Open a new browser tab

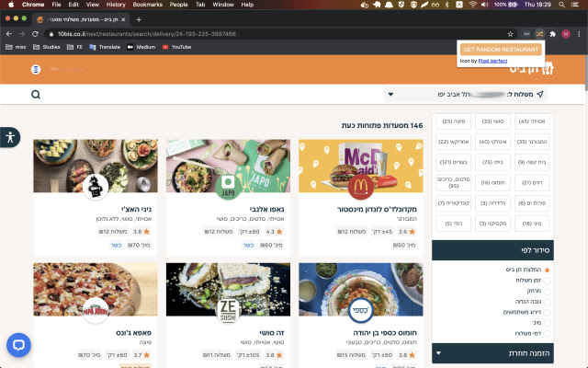point(139,19)
